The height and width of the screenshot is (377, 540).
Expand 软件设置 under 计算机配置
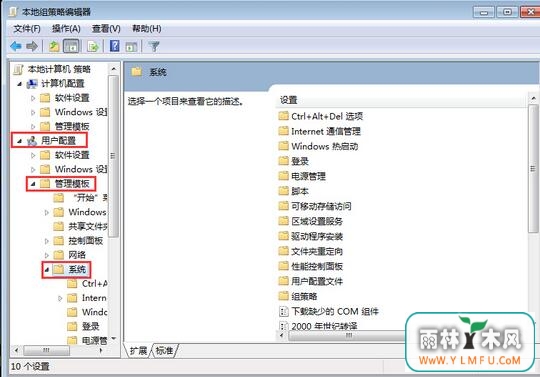click(x=33, y=98)
